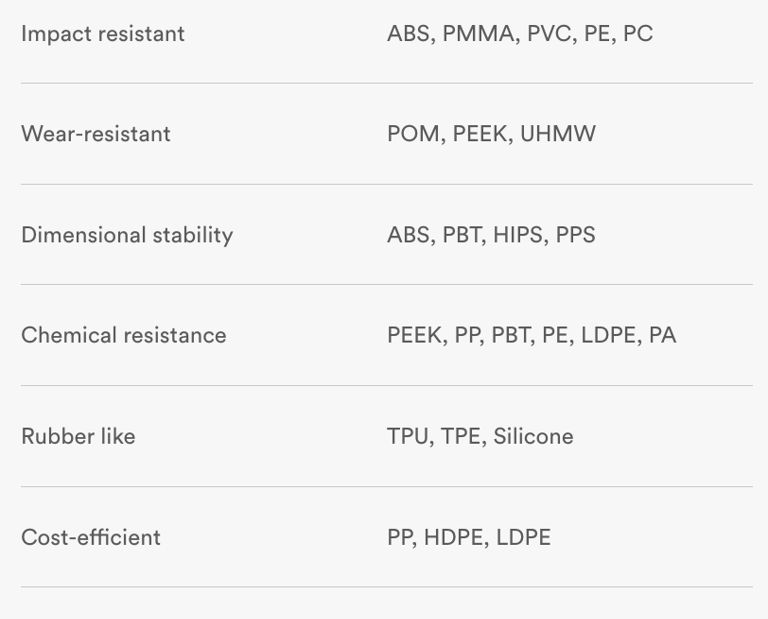Click Silicone in the Rubber like row
The height and width of the screenshot is (619, 768).
coord(533,436)
